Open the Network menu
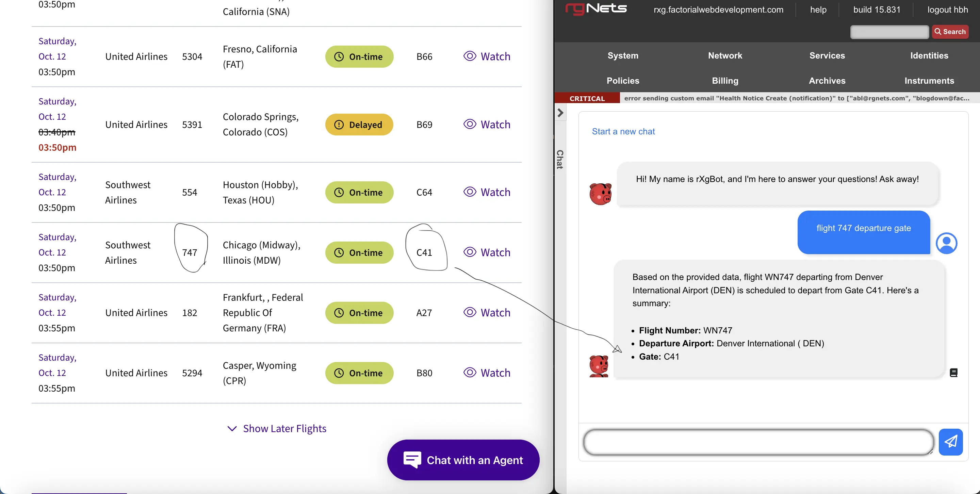Image resolution: width=980 pixels, height=494 pixels. [x=725, y=55]
